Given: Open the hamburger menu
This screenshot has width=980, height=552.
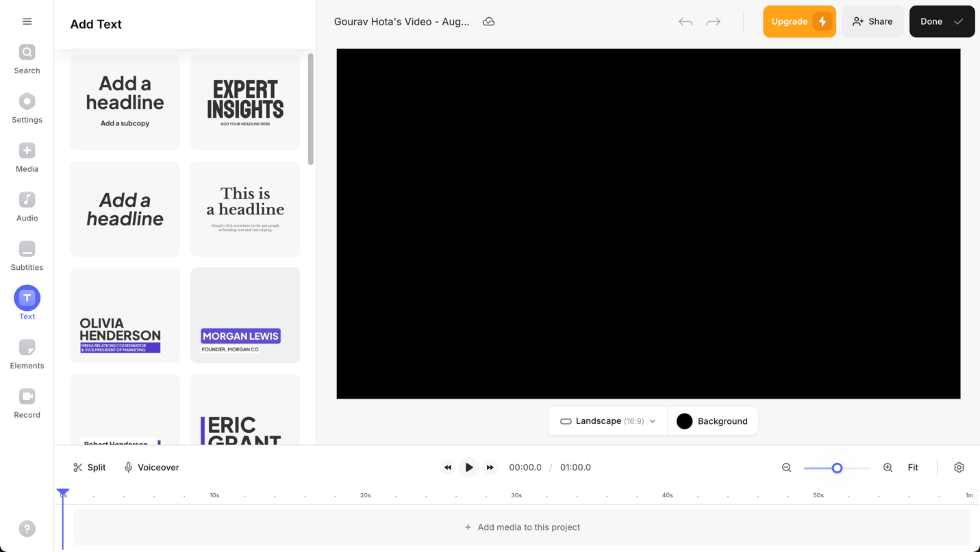Looking at the screenshot, I should 27,21.
